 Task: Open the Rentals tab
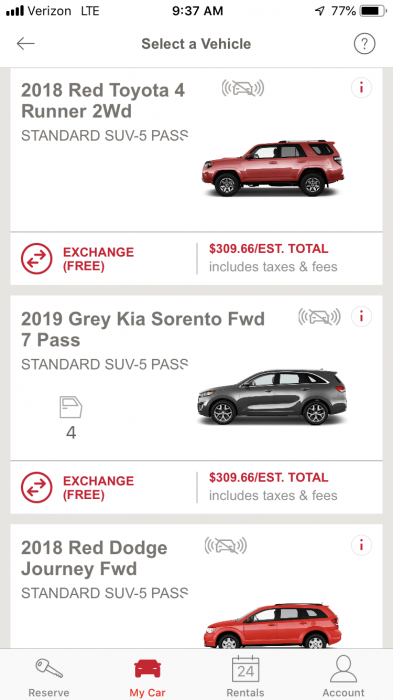click(x=245, y=677)
